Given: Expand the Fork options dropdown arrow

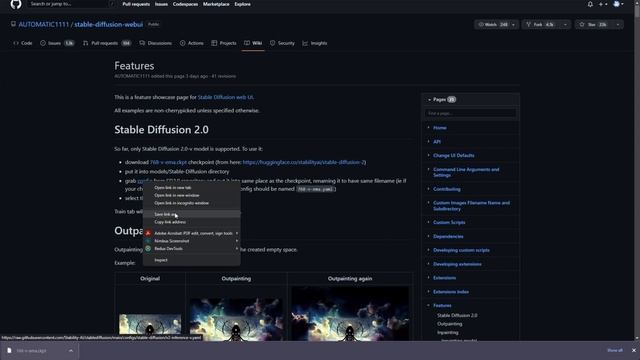Looking at the screenshot, I should pyautogui.click(x=565, y=24).
